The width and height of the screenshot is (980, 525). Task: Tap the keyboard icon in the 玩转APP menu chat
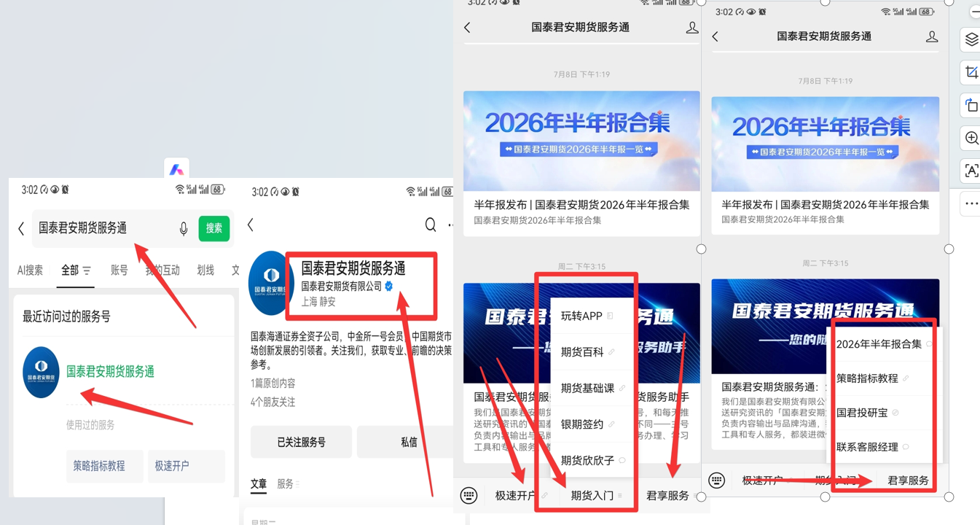[469, 495]
